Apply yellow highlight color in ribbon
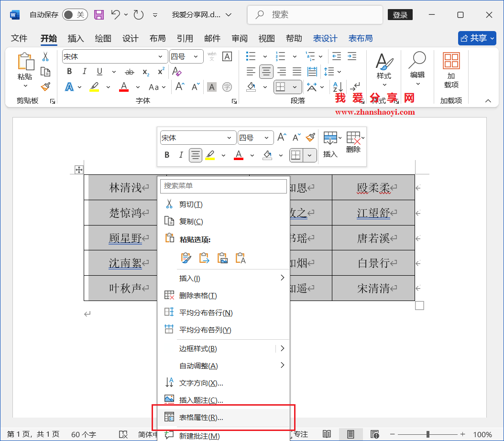This screenshot has width=504, height=441. point(94,87)
